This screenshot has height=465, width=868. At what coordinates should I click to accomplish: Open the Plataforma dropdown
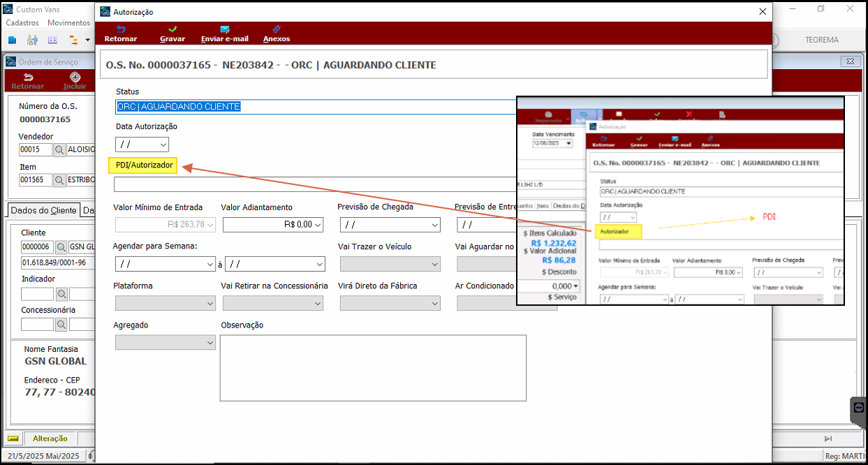point(210,304)
